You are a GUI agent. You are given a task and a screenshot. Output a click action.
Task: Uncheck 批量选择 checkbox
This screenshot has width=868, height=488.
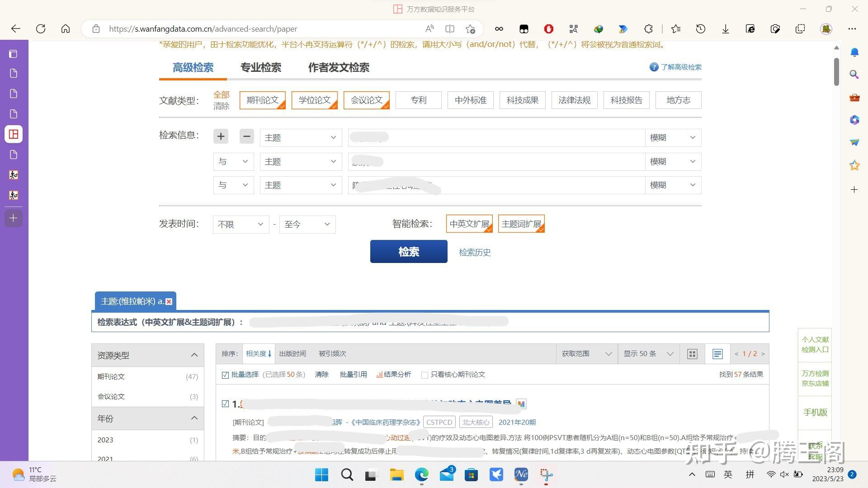pyautogui.click(x=225, y=375)
